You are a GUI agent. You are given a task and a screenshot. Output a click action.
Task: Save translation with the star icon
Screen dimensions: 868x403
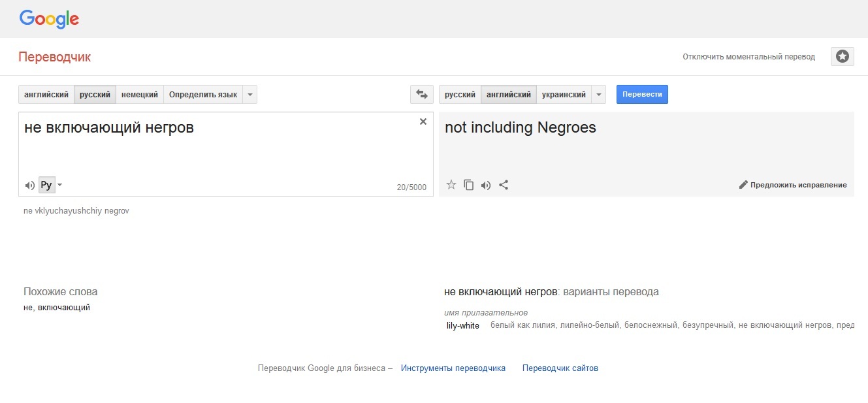[x=451, y=185]
